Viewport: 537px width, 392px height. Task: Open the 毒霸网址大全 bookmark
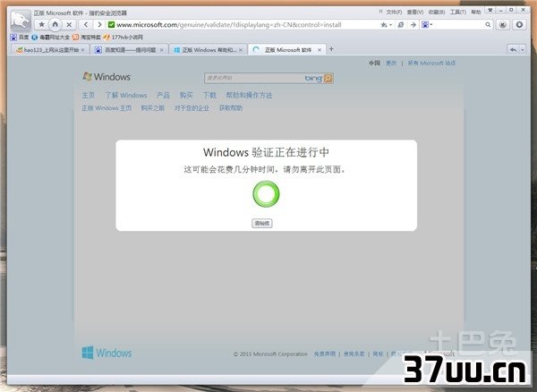coord(51,37)
